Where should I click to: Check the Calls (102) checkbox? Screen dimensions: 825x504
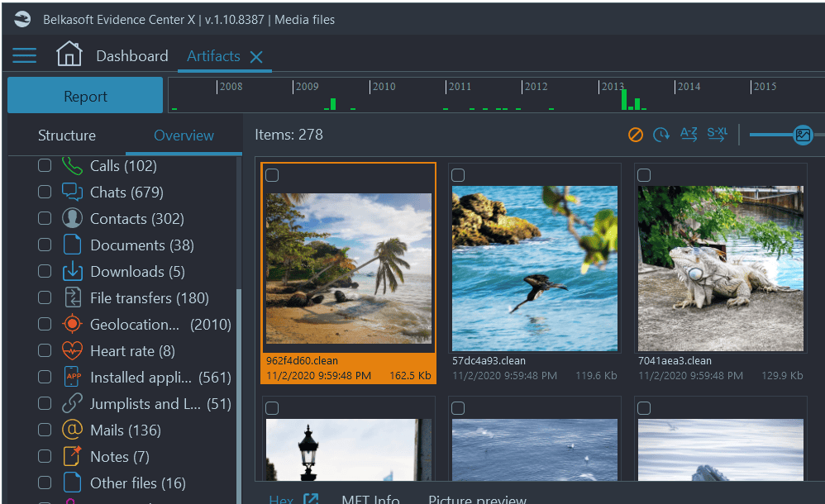click(x=45, y=166)
